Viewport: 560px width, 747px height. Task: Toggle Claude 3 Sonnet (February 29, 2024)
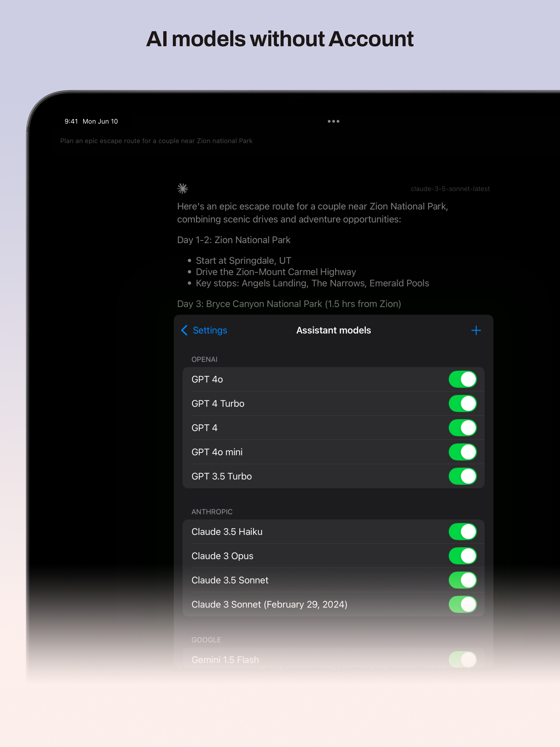[x=462, y=605]
